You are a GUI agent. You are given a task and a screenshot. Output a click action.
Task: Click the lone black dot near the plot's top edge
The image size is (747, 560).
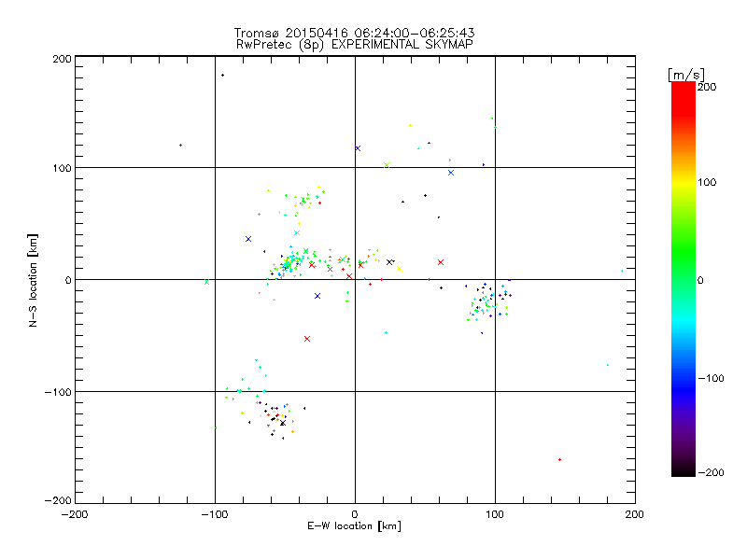point(222,76)
